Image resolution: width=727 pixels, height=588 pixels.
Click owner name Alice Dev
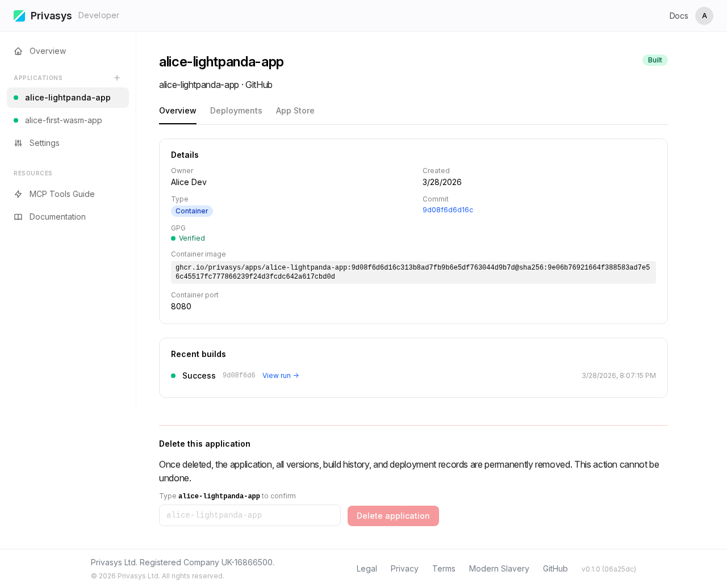[x=189, y=182]
